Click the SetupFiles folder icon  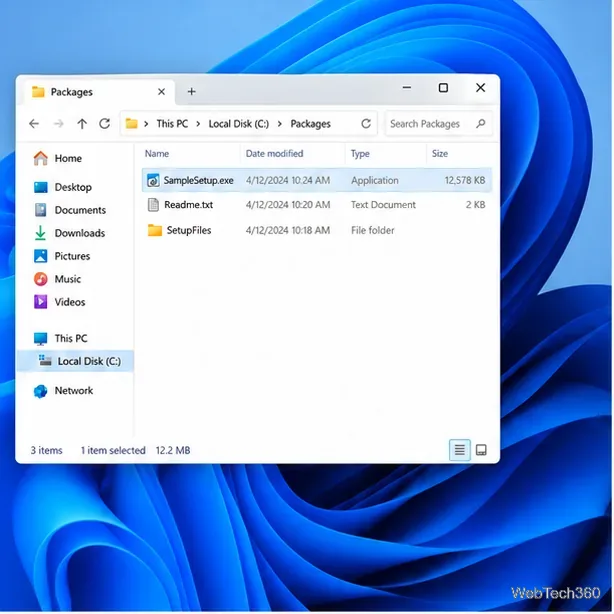coord(155,230)
